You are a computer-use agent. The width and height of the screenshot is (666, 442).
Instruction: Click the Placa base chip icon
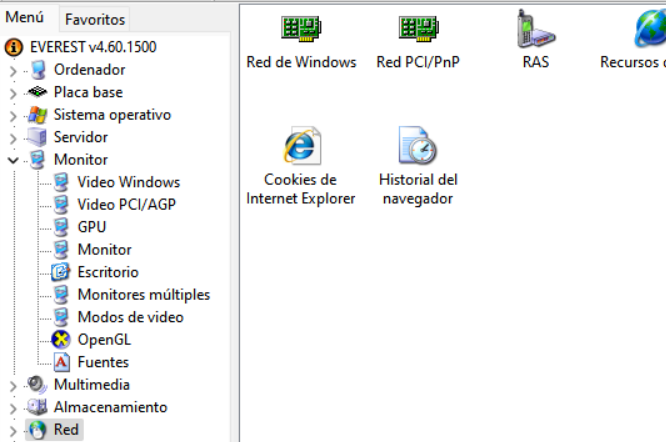pos(38,92)
